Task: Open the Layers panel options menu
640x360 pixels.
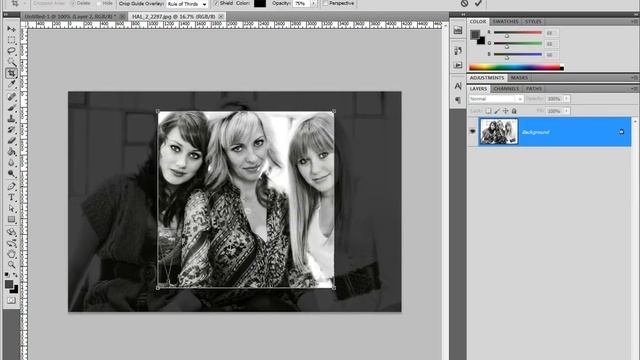Action: (x=634, y=89)
